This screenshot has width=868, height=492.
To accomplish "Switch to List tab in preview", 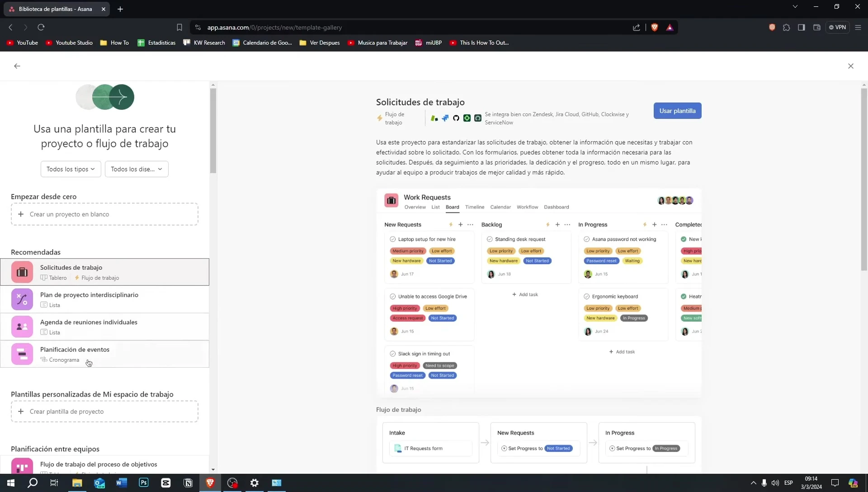I will click(x=435, y=207).
